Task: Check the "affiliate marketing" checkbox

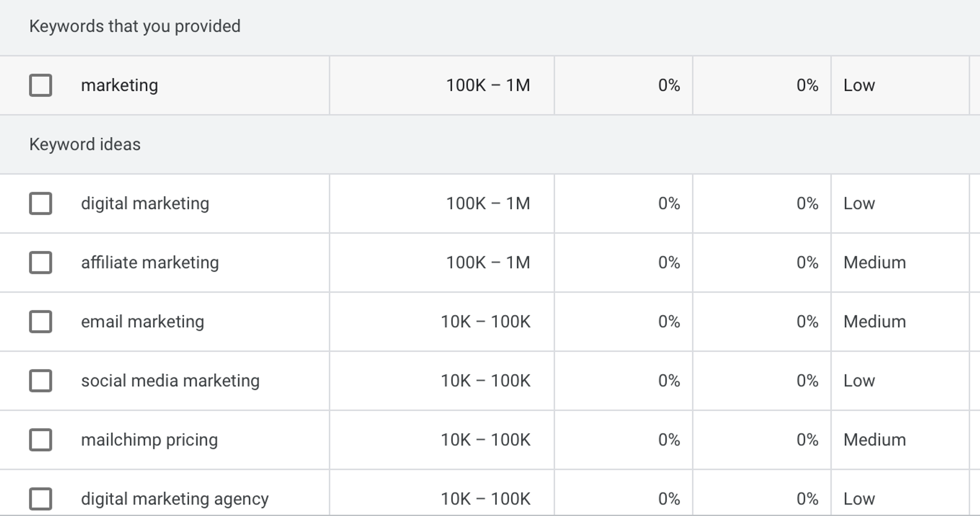Action: coord(41,263)
